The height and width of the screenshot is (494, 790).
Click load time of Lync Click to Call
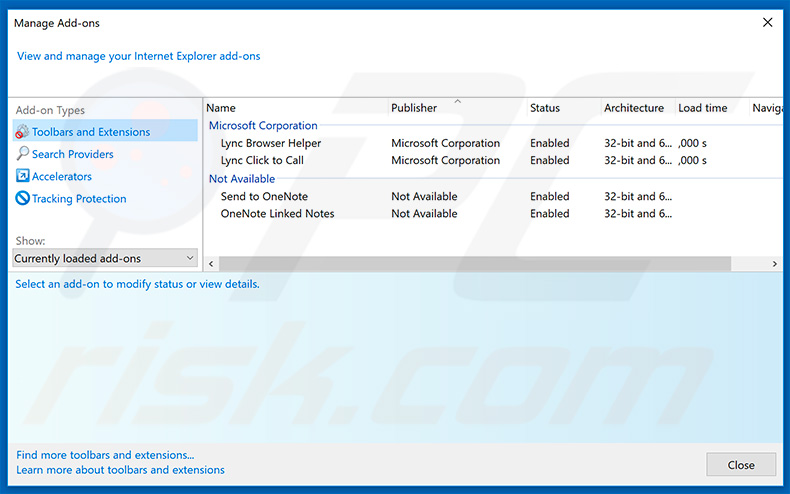click(692, 160)
